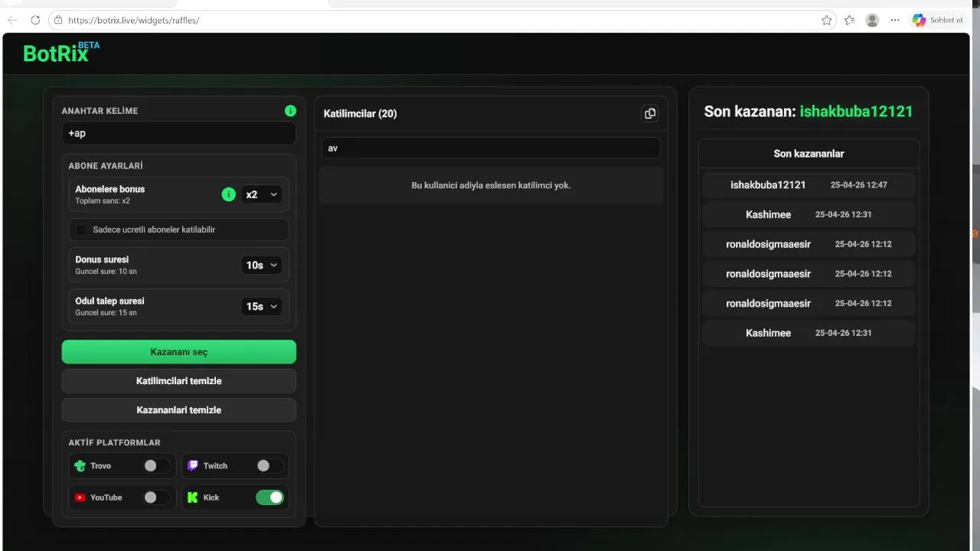Open browser favorites collection icon
980x551 pixels.
(x=849, y=20)
